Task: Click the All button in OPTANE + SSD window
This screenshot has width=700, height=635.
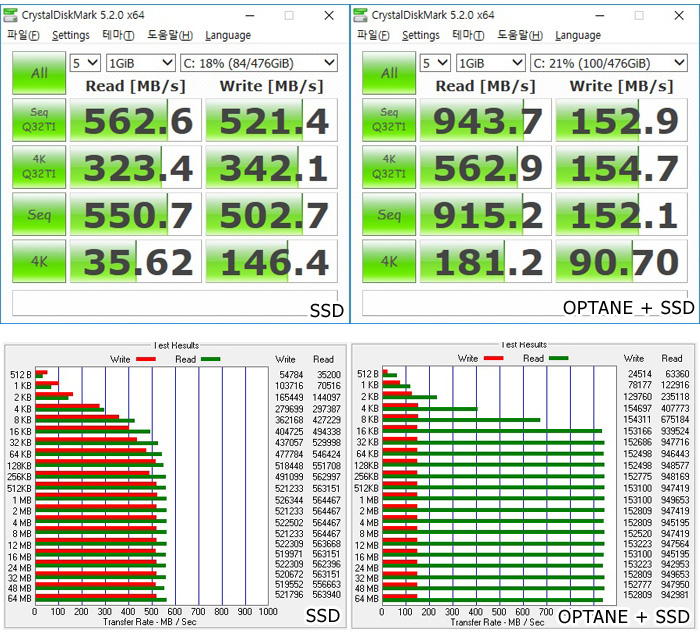Action: pyautogui.click(x=389, y=73)
